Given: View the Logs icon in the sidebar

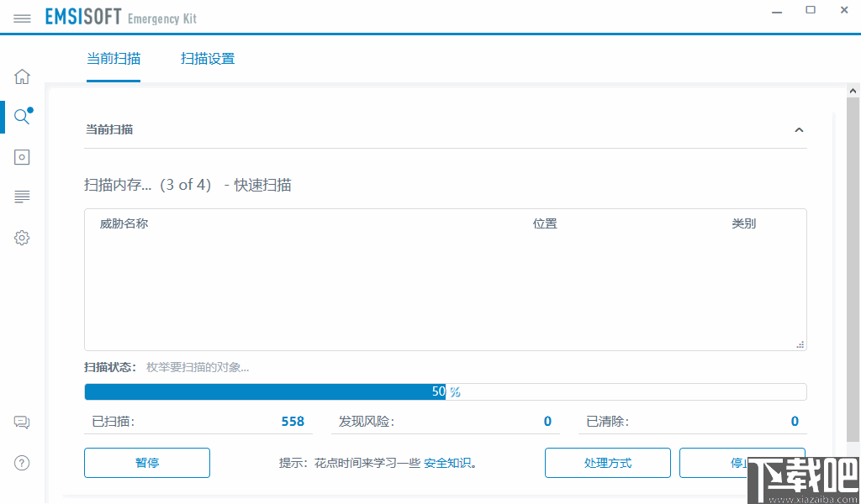Looking at the screenshot, I should tap(22, 197).
